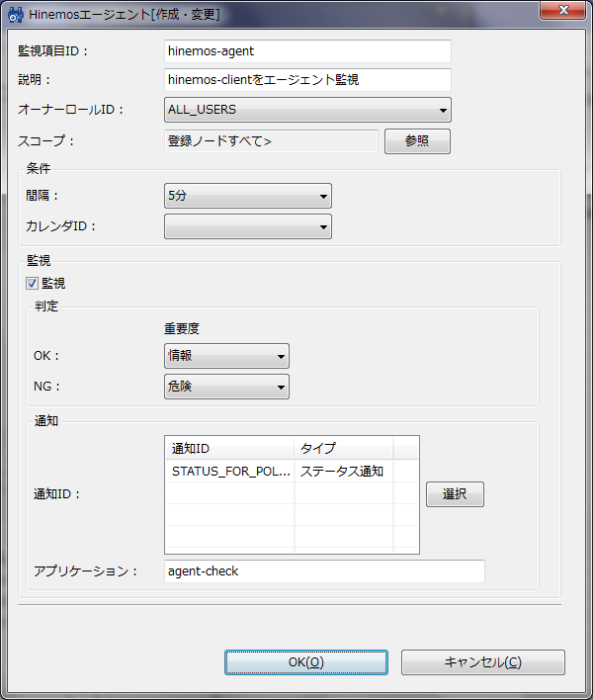
Task: Edit the 監視項目ID field hinemos-agent
Action: click(307, 51)
